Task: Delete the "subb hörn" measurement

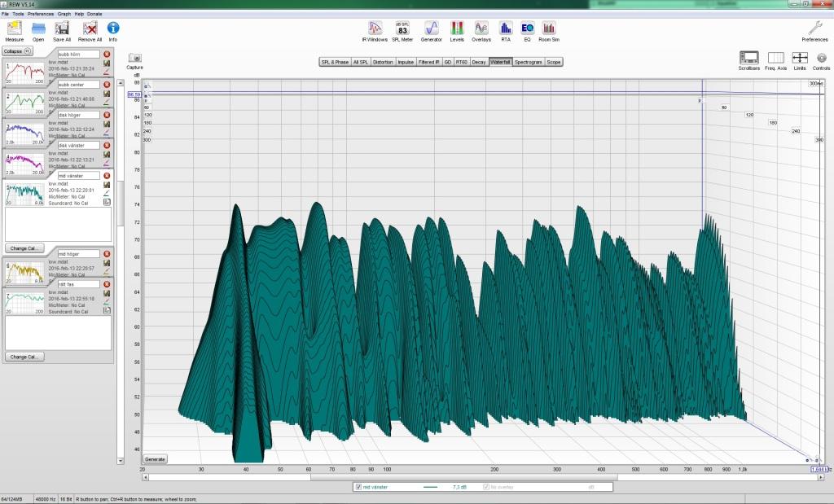Action: pos(107,55)
